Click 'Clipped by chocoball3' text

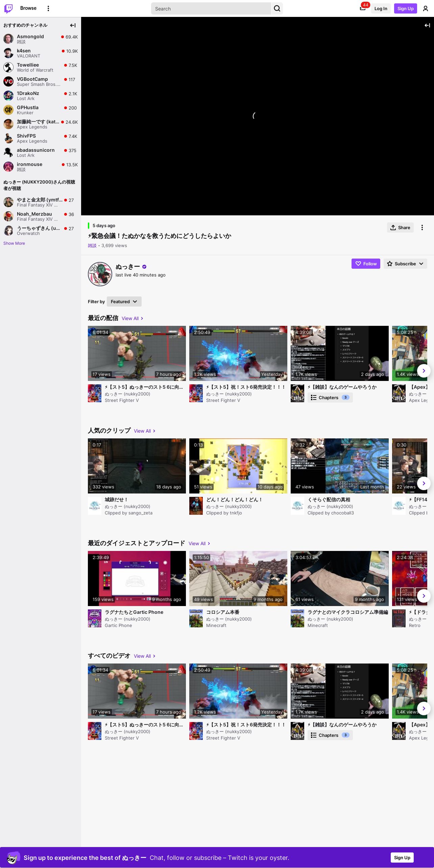(x=331, y=513)
